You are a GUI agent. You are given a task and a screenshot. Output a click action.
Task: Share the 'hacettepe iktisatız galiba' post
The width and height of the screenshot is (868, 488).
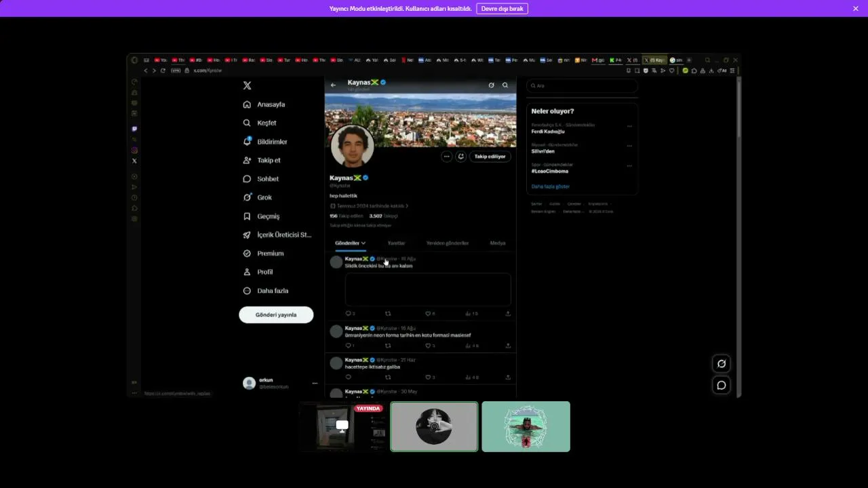[x=508, y=378]
